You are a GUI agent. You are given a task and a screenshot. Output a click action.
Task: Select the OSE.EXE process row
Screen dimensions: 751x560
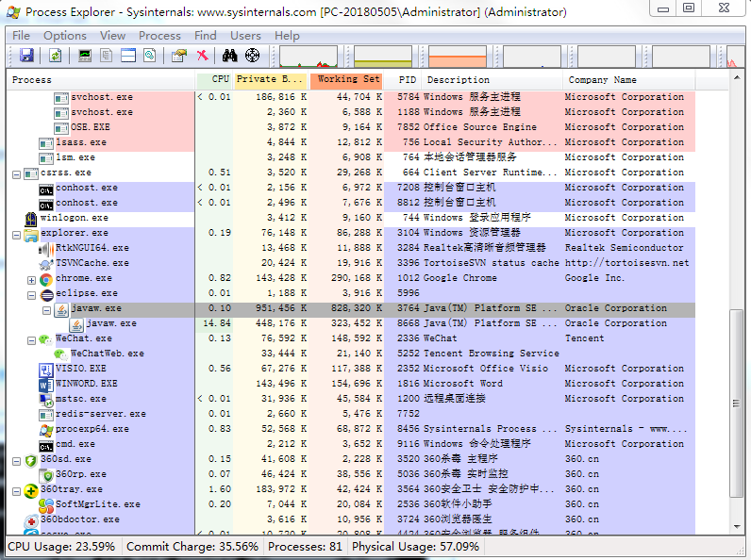click(351, 127)
